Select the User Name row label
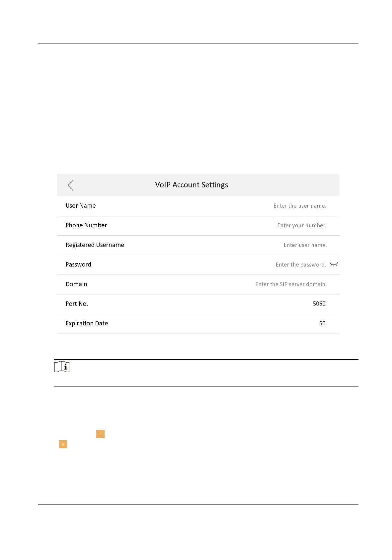Screen dimensions: 392x560 (x=81, y=206)
